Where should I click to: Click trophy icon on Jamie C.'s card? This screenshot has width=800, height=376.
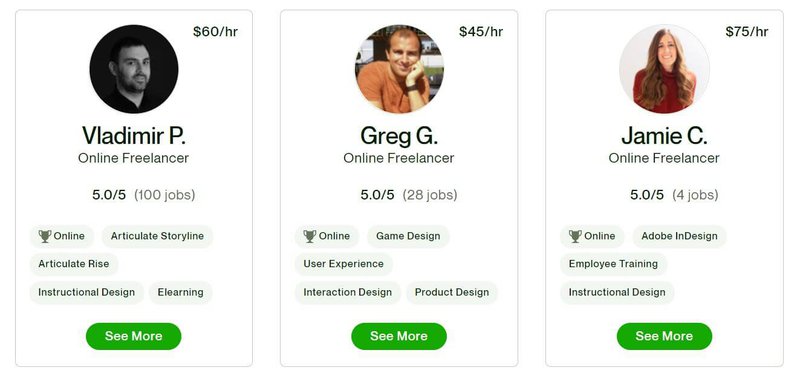pos(575,236)
